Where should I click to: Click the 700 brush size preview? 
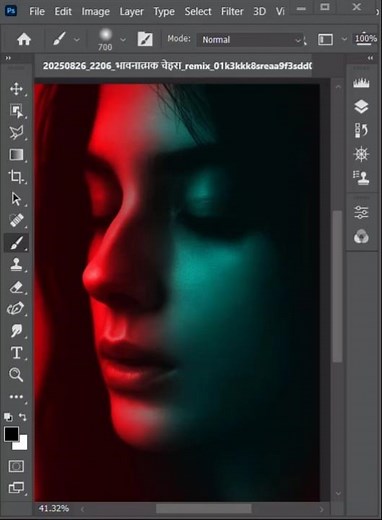pos(105,39)
